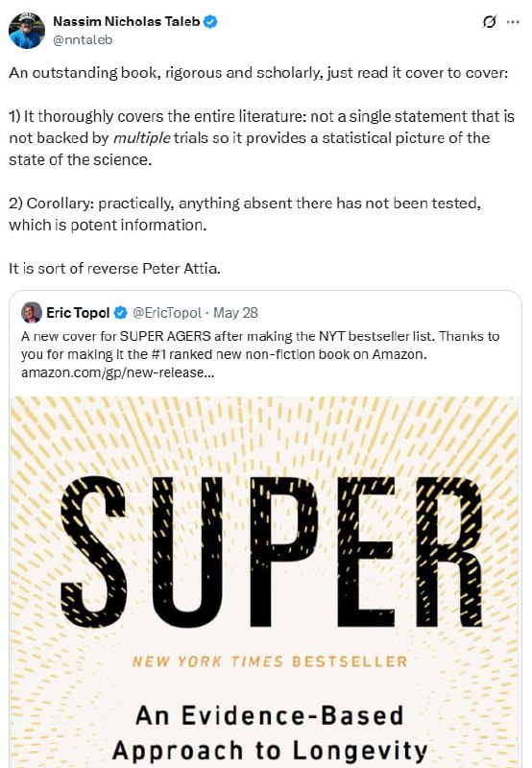Click the Evidence-Based Approach to Longevity subtitle
Screen dimensions: 532x768
(x=270, y=733)
